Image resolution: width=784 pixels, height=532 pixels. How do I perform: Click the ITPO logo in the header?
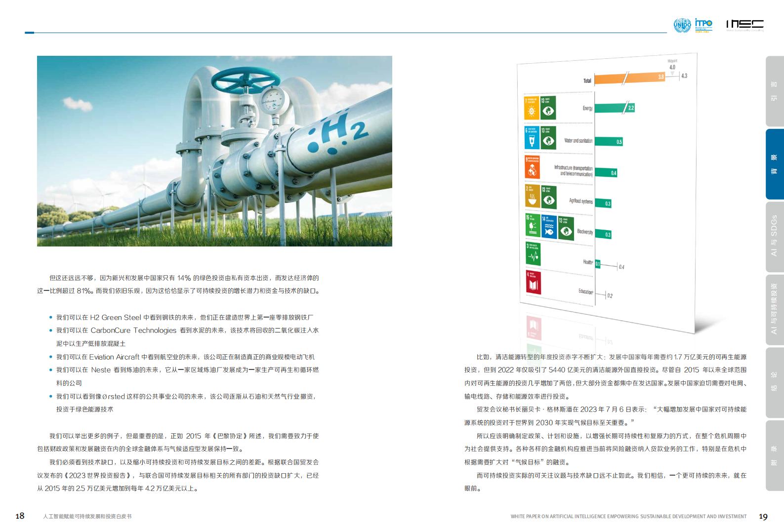[703, 25]
